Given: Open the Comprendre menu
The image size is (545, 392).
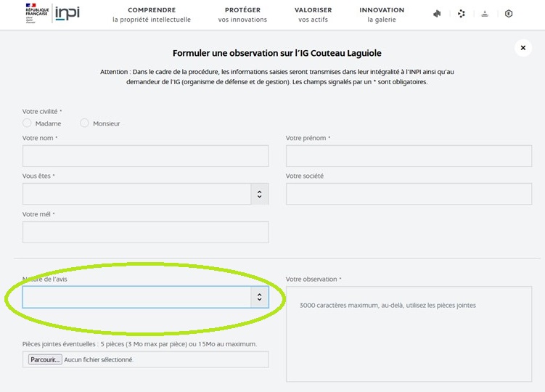Looking at the screenshot, I should (x=152, y=15).
